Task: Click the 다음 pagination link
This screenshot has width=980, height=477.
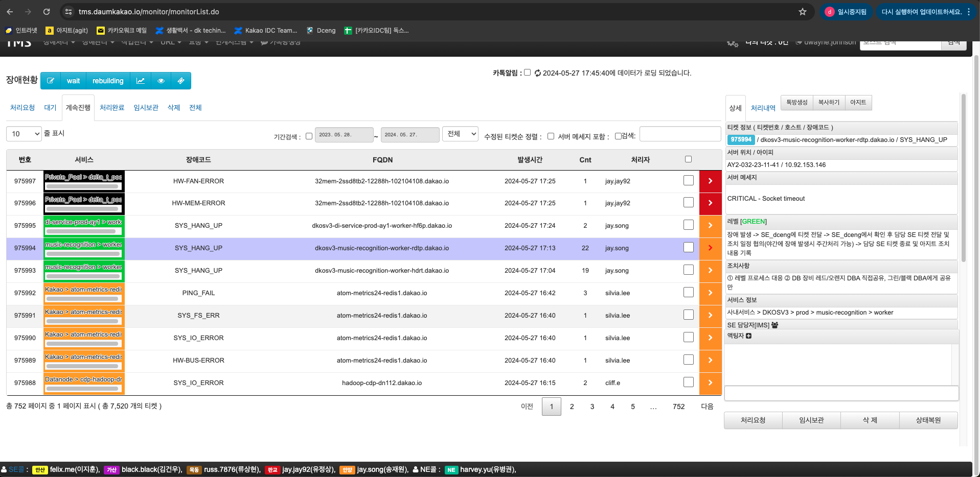Action: [707, 407]
